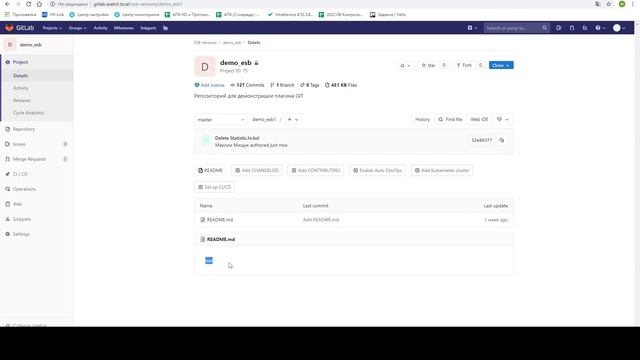Screen dimensions: 640x360
Task: Open Activity under Project in sidebar
Action: (x=21, y=88)
